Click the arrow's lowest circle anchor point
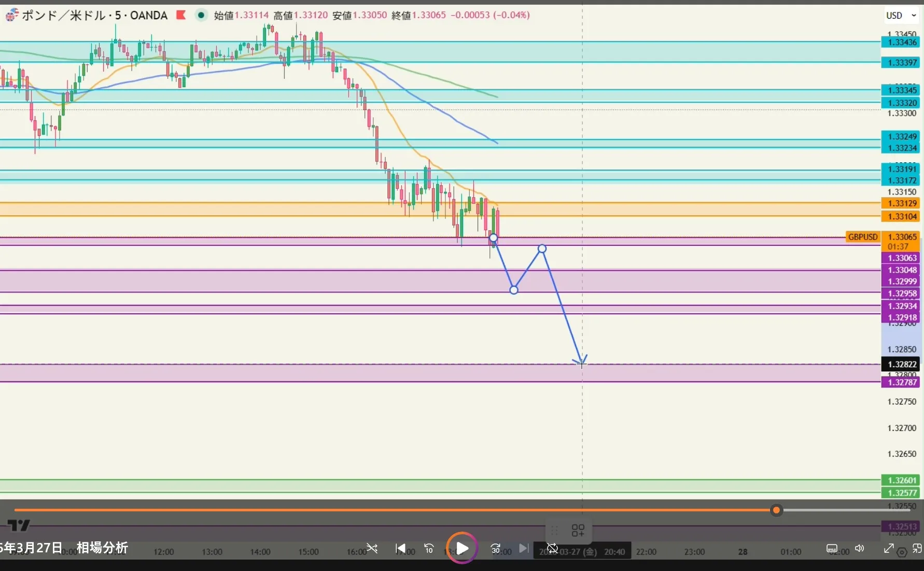 (514, 290)
